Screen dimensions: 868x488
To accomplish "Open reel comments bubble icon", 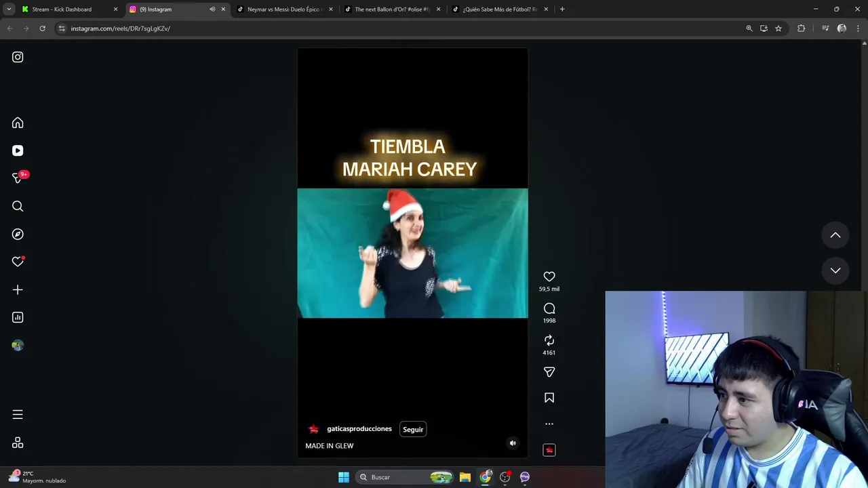I will pyautogui.click(x=549, y=308).
